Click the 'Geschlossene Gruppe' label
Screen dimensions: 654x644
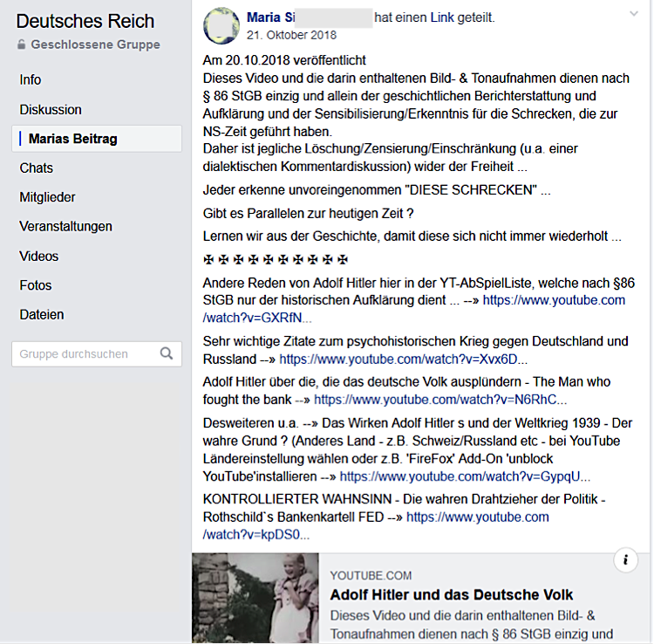[96, 45]
